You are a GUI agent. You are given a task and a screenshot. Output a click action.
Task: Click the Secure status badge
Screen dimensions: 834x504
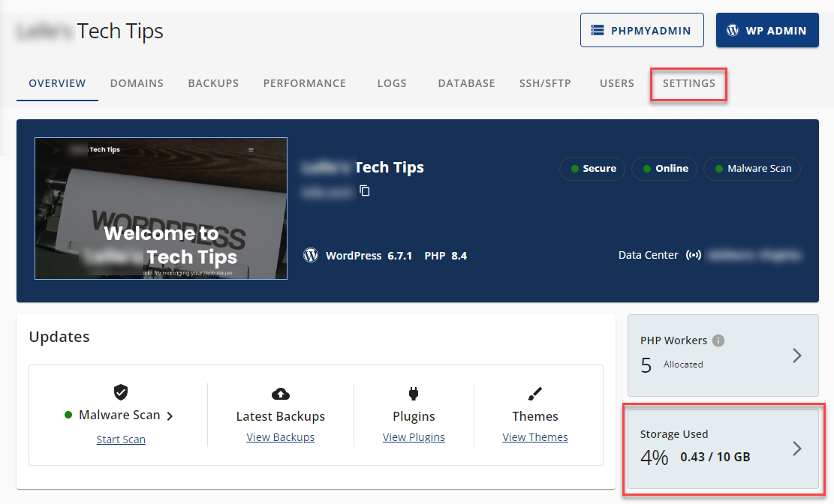(x=592, y=169)
